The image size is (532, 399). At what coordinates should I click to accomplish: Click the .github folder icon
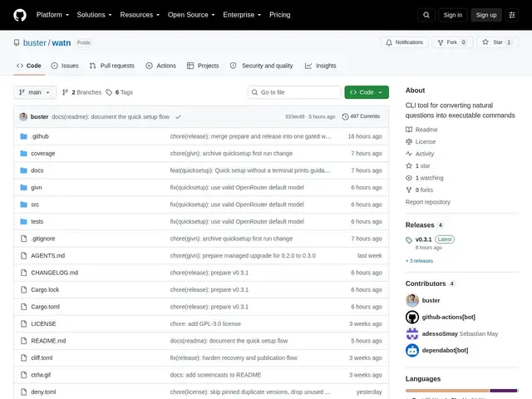tap(23, 136)
